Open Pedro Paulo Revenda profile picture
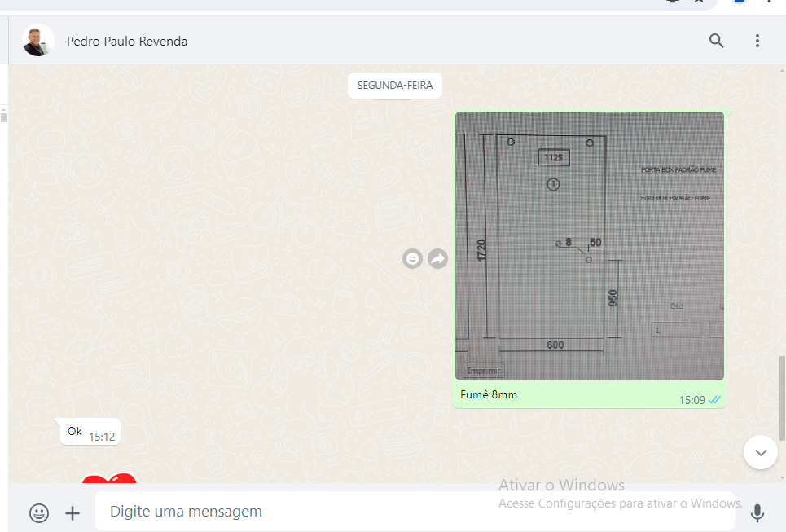This screenshot has height=532, width=786. pyautogui.click(x=38, y=41)
